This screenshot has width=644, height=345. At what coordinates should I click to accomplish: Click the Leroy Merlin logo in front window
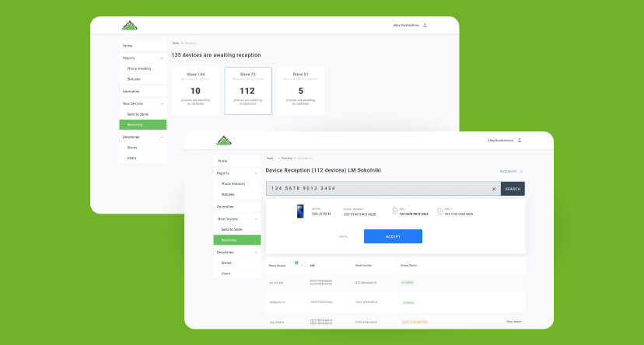point(224,141)
